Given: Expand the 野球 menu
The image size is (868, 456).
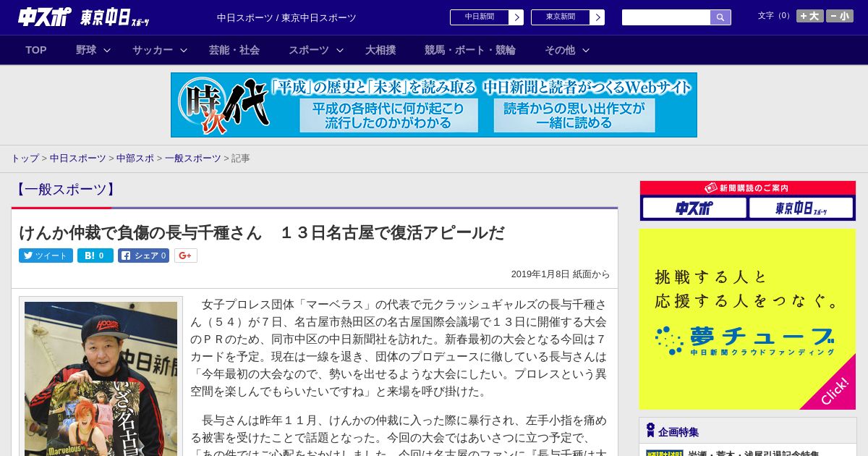Looking at the screenshot, I should [x=93, y=50].
